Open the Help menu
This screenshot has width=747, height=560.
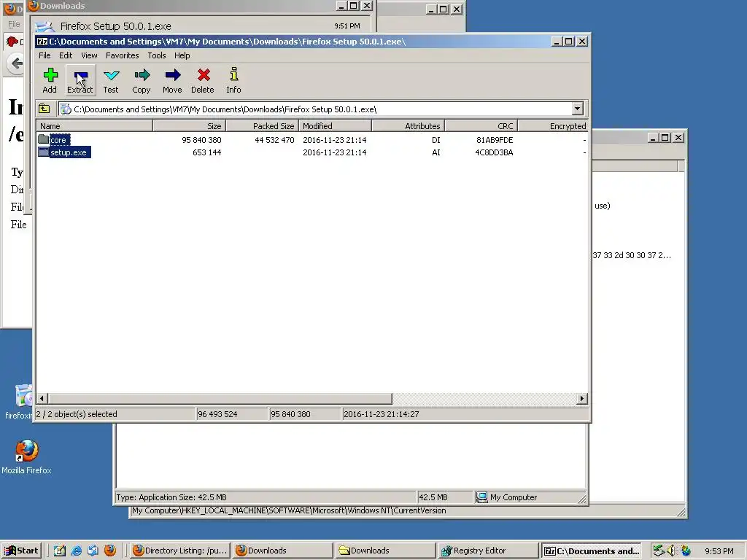(182, 55)
